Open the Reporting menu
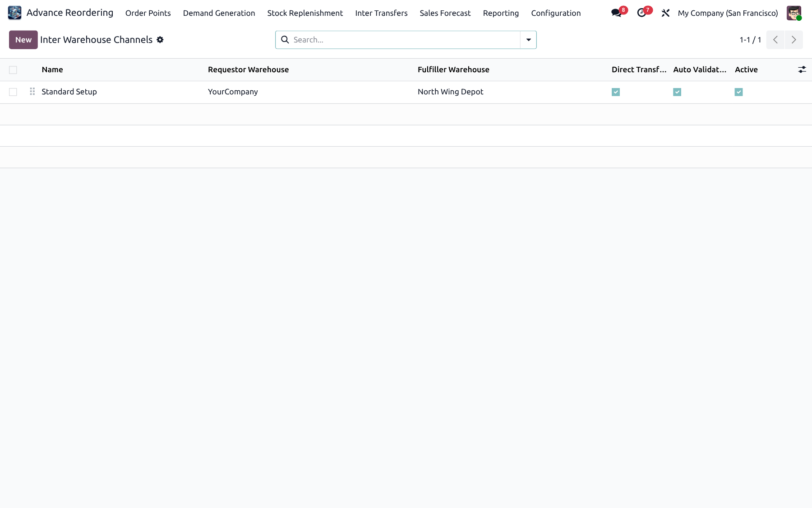Screen dimensions: 812x508 tap(501, 13)
